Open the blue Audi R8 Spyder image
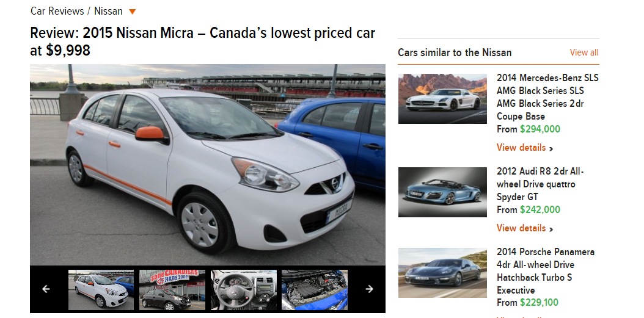The image size is (644, 318). (x=442, y=192)
